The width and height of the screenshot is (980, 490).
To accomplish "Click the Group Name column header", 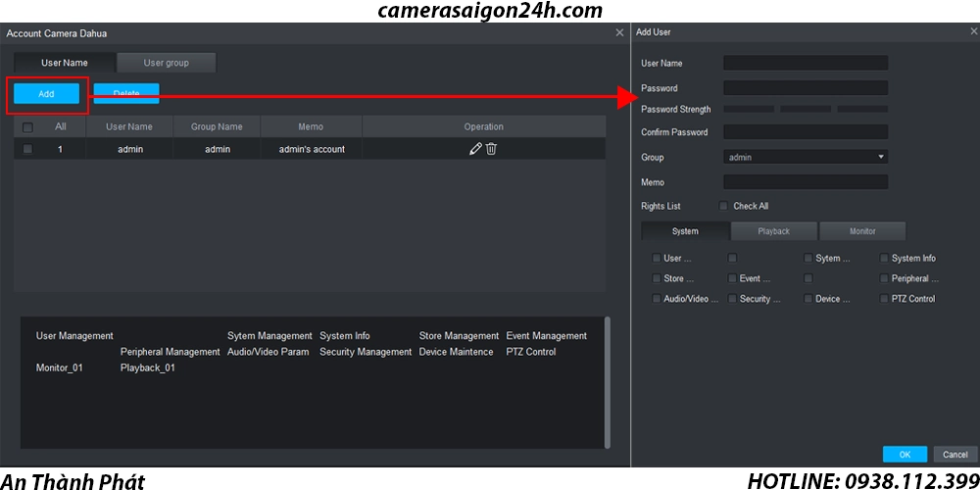I will pos(217,126).
